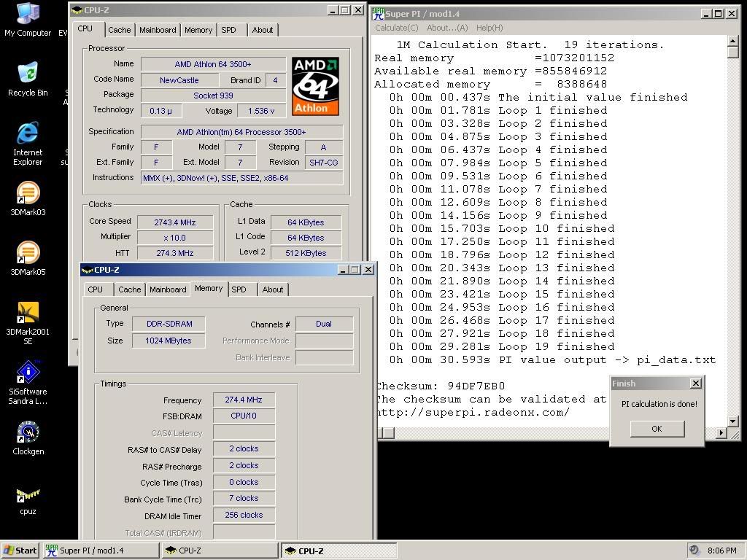The image size is (747, 560).
Task: Open the Cache tab in the memory CPU-Z window
Action: pyautogui.click(x=130, y=289)
